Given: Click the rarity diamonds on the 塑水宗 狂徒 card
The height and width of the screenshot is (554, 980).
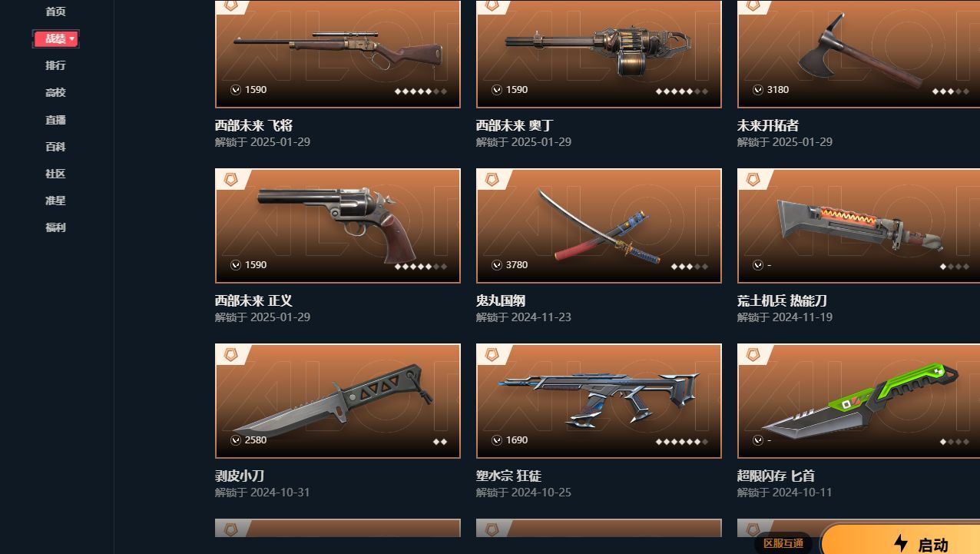Looking at the screenshot, I should coord(682,442).
